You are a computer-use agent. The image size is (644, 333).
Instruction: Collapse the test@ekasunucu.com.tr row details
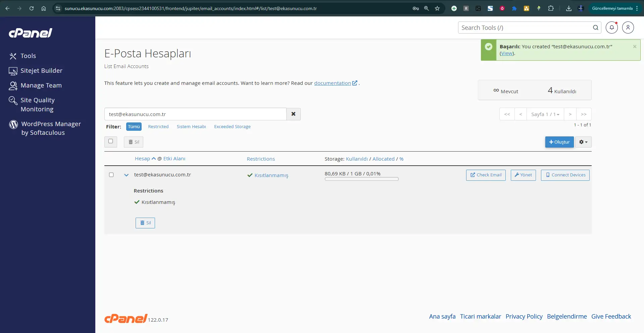(x=127, y=175)
